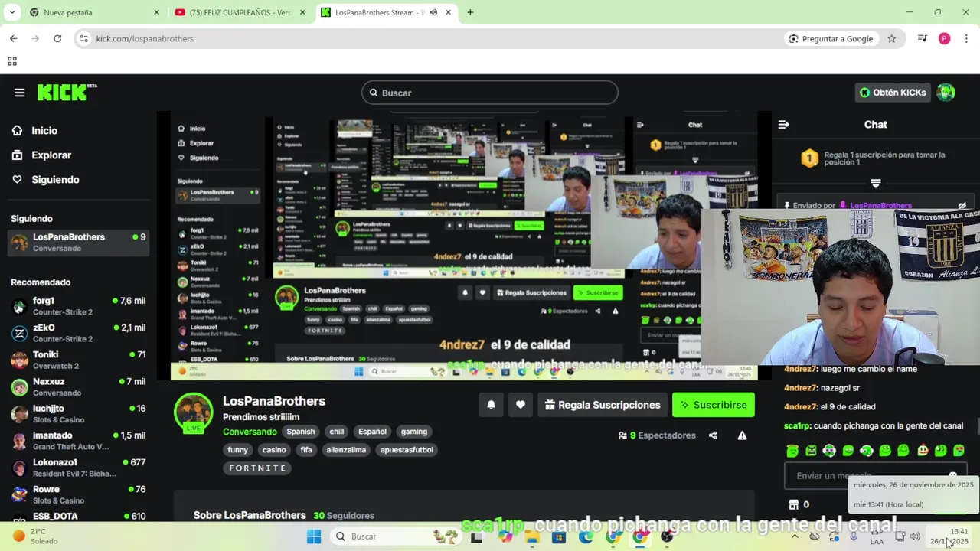
Task: Open the Chrome media controls icon
Action: (922, 38)
